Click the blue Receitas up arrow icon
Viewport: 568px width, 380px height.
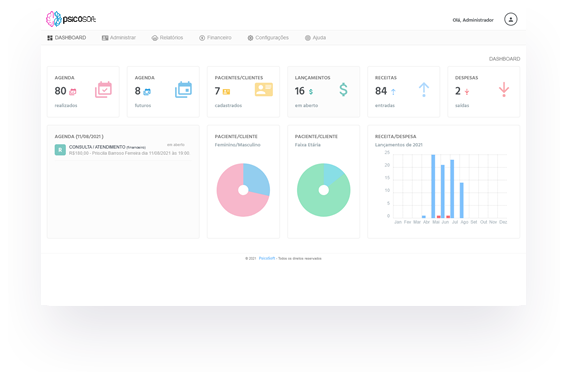424,89
